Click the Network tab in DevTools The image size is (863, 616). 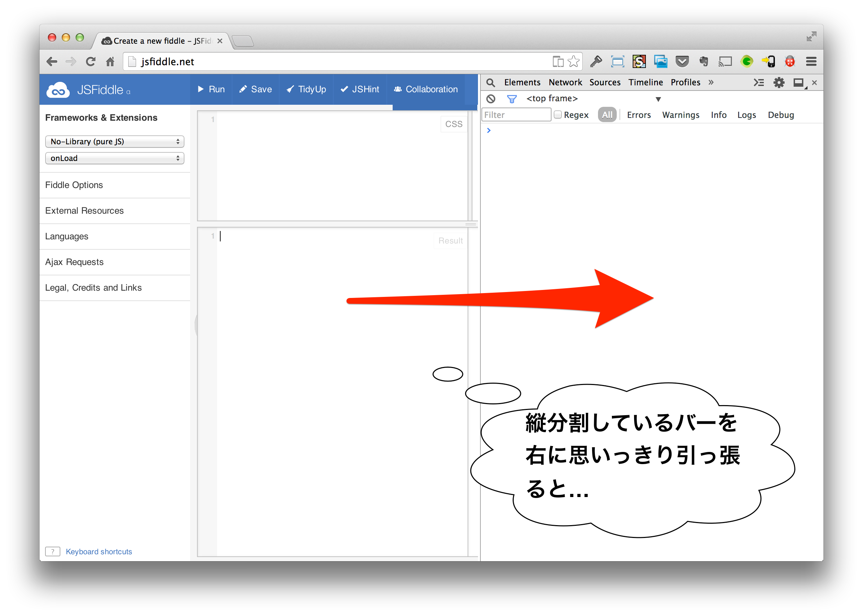565,81
